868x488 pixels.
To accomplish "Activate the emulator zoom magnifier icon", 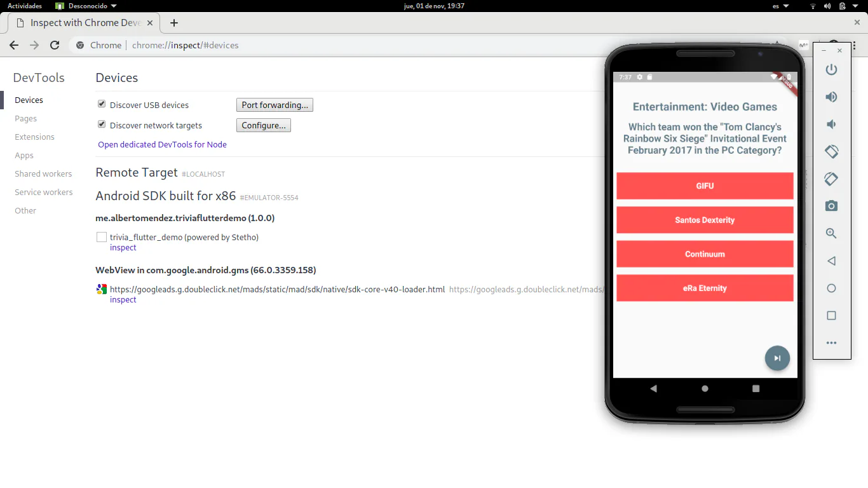I will point(831,233).
